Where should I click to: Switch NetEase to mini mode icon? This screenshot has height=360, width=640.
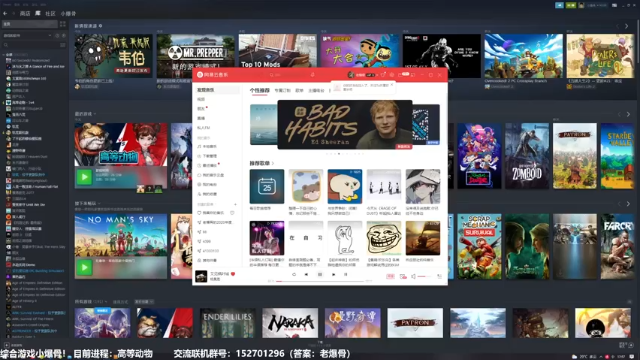coord(413,75)
